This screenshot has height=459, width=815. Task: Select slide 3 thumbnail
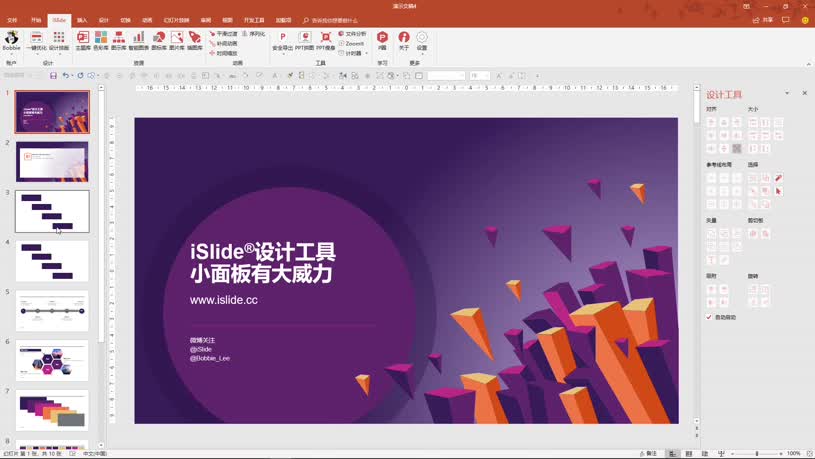(x=52, y=211)
